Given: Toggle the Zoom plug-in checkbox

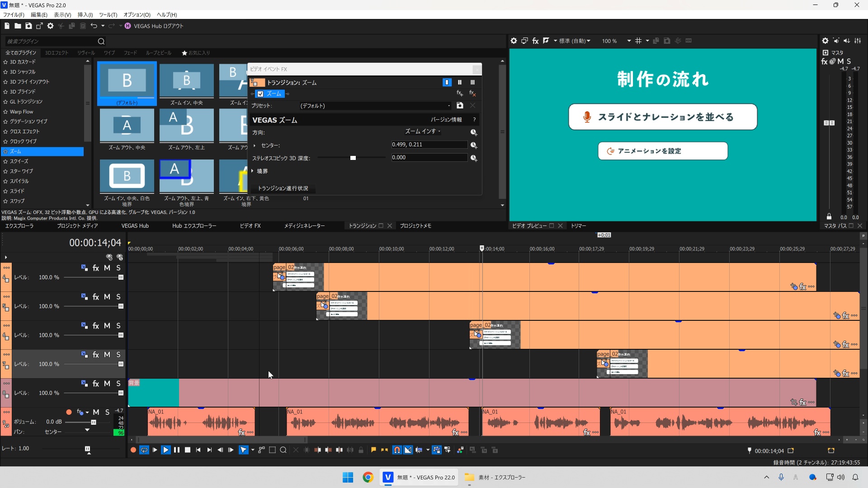Looking at the screenshot, I should coord(260,94).
